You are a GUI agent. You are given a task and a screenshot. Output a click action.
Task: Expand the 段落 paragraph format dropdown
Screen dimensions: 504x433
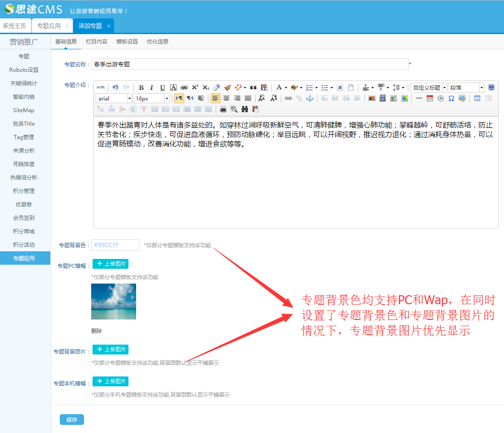(466, 87)
